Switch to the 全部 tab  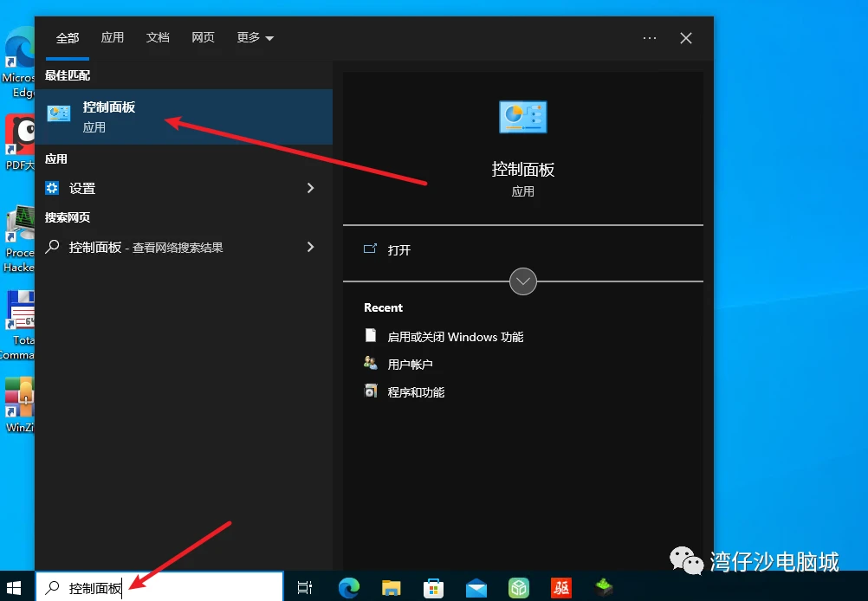(x=68, y=37)
